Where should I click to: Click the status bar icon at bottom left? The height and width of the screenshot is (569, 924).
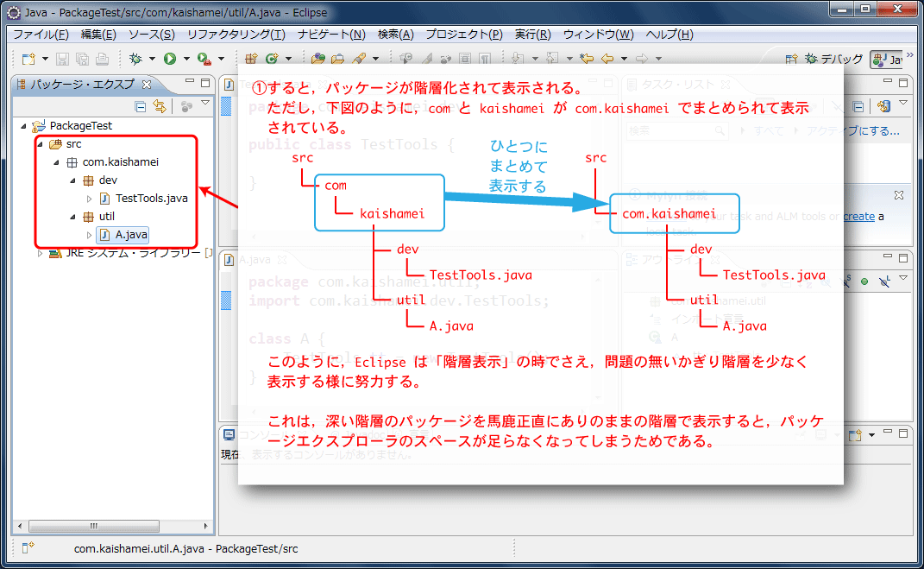[28, 547]
